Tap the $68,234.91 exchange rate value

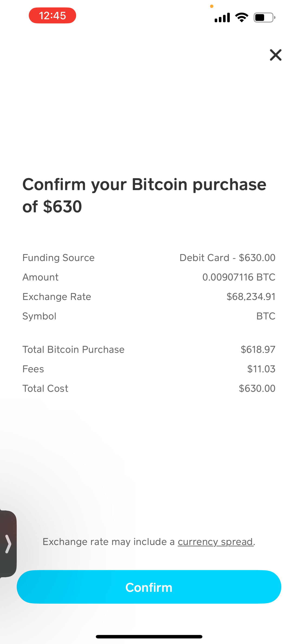(x=251, y=297)
